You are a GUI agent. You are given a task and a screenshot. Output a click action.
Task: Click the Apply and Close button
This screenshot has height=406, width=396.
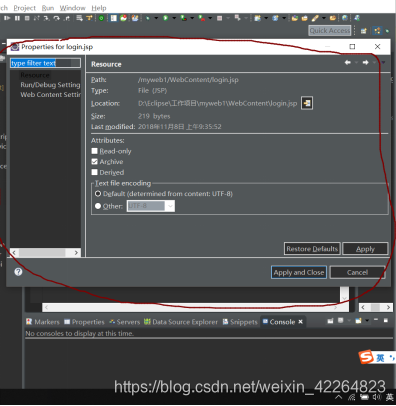click(299, 272)
